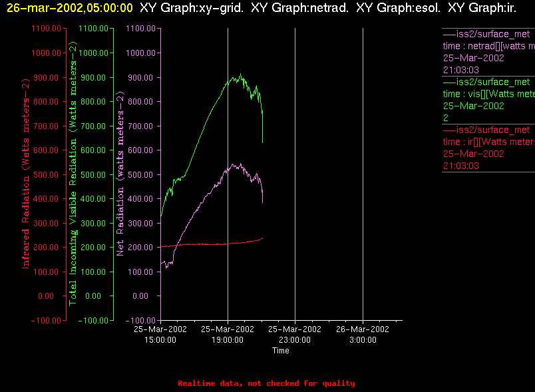
Task: Click the ir legend date 25-Mar-2002
Action: (x=474, y=154)
